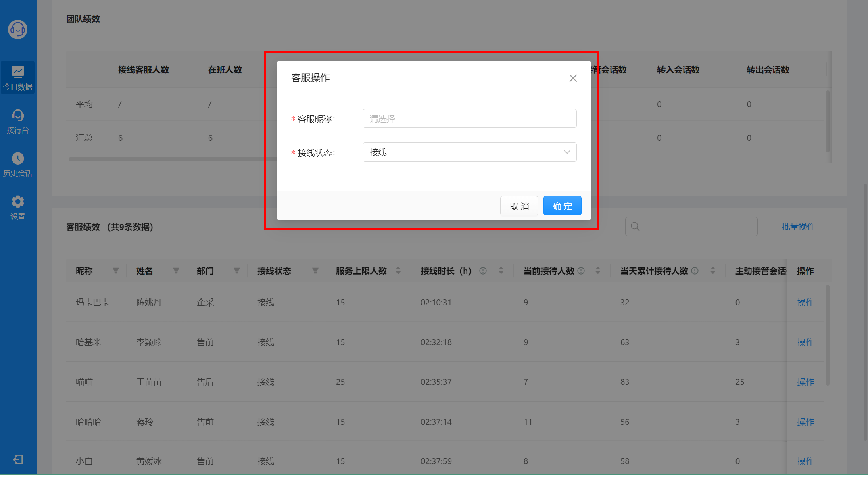Click the 取消 button
The height and width of the screenshot is (478, 868).
(x=519, y=206)
